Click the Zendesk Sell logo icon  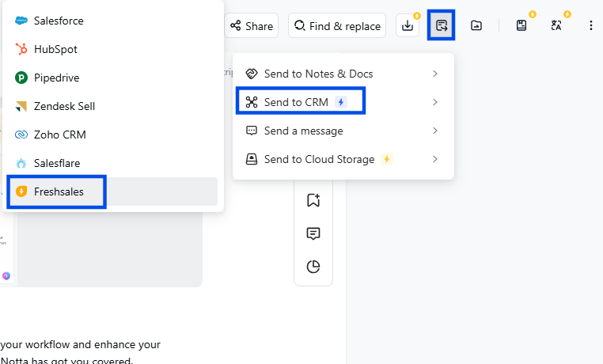coord(21,106)
